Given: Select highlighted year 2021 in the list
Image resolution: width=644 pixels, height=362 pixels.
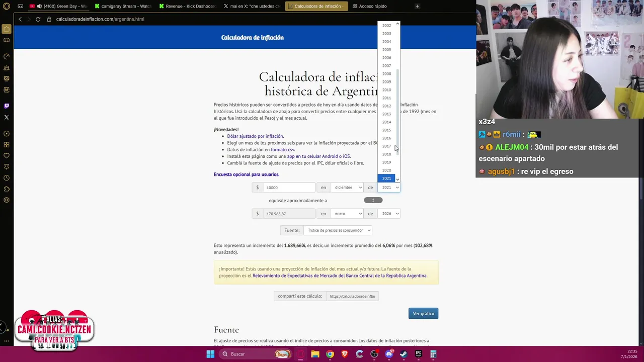Looking at the screenshot, I should point(386,178).
